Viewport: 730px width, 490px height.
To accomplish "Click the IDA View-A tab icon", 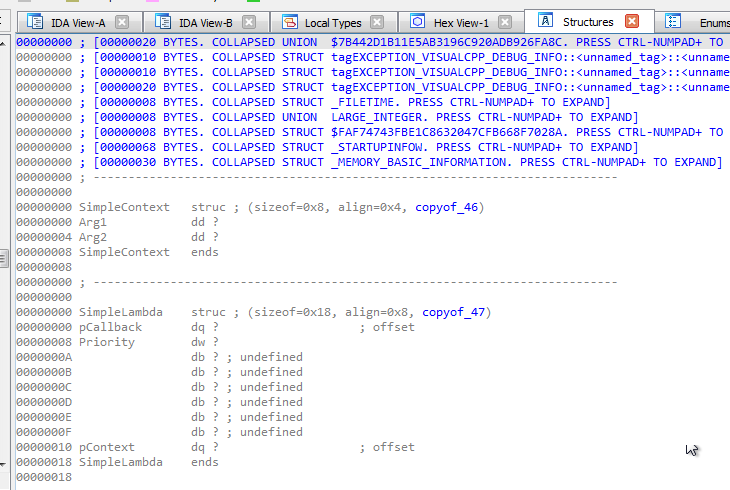I will pos(35,21).
